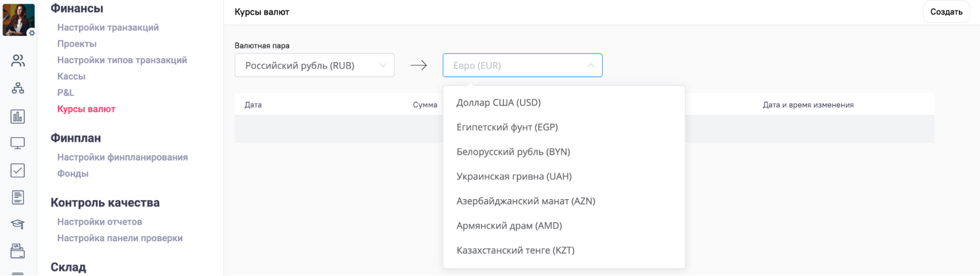This screenshot has height=276, width=980.
Task: Open the monitor screen sidebar icon
Action: 18,143
